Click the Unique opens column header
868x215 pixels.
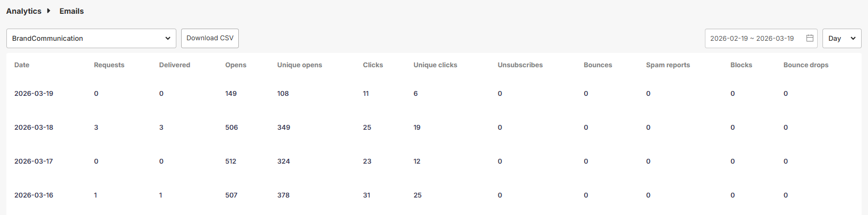click(299, 65)
